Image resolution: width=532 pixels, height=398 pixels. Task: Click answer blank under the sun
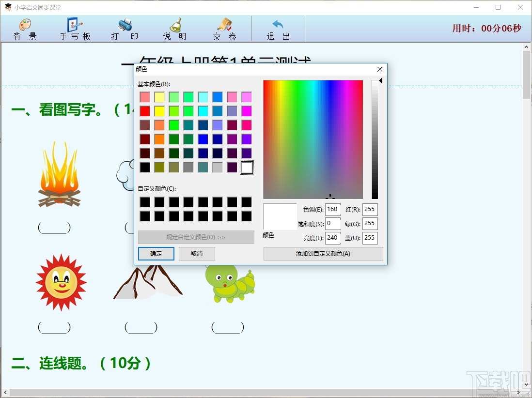[54, 327]
